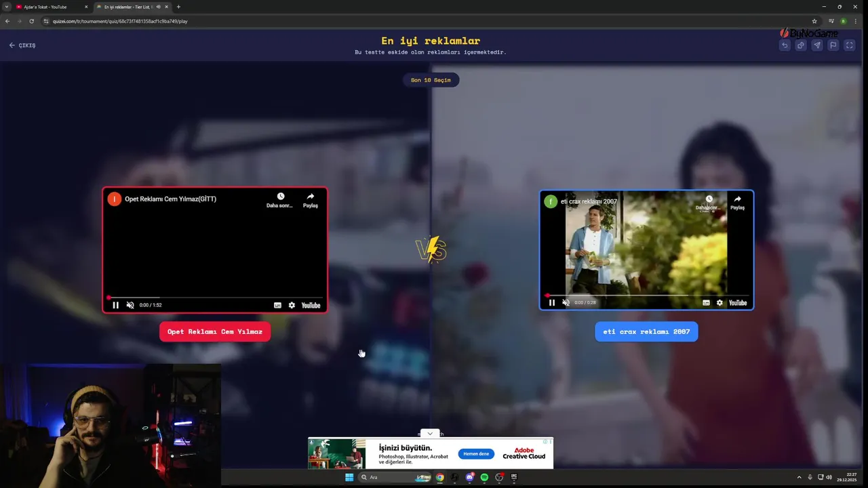
Task: Reload the current page
Action: pyautogui.click(x=31, y=21)
